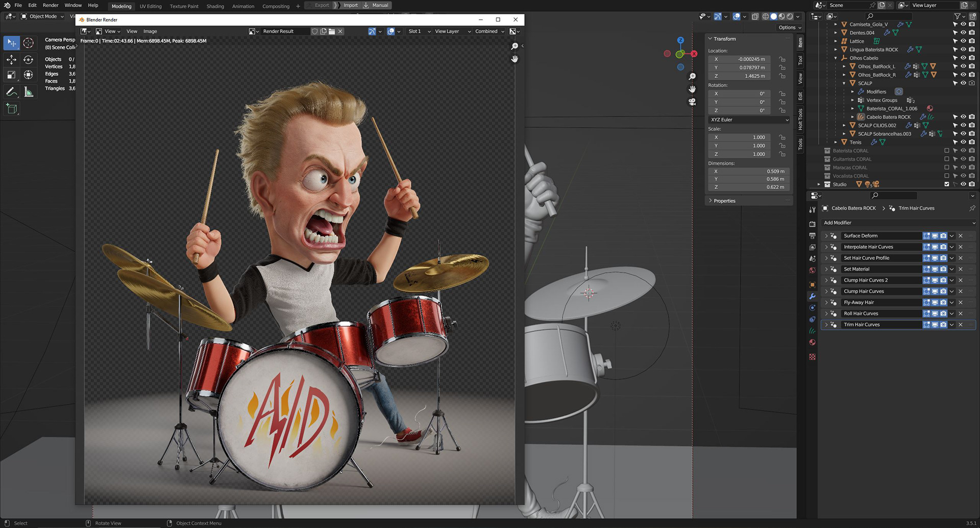The width and height of the screenshot is (980, 528).
Task: Select the Transform tool
Action: [x=29, y=75]
